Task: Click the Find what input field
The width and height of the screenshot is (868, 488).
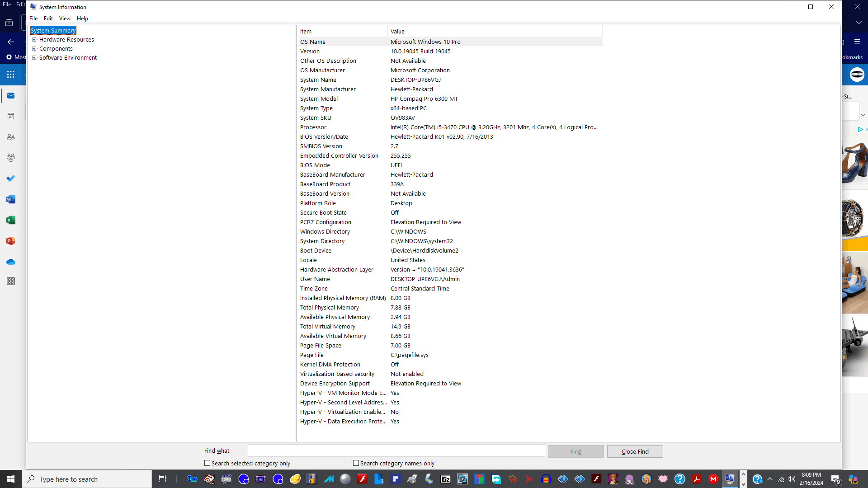Action: [x=396, y=450]
